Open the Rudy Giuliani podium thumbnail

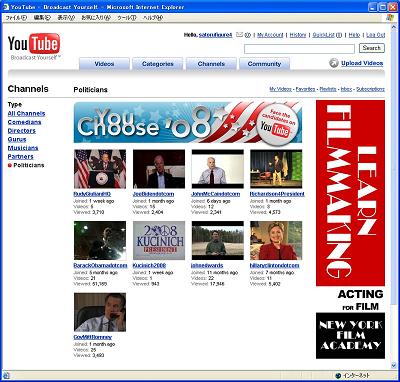pos(100,169)
